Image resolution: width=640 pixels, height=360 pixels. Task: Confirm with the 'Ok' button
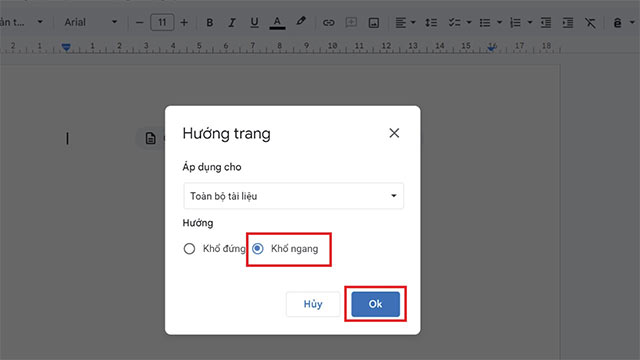tap(376, 304)
